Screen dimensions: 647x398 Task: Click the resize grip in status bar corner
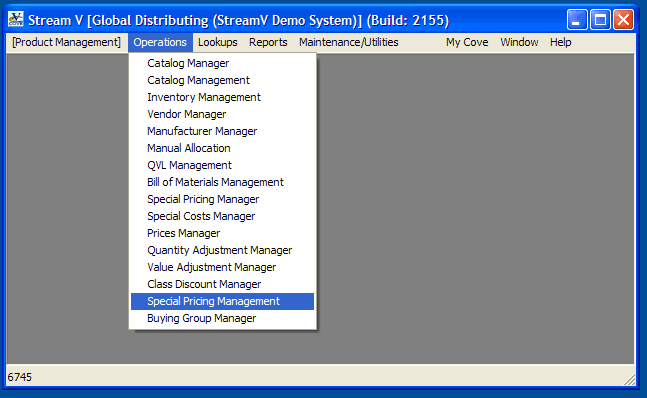[x=629, y=380]
